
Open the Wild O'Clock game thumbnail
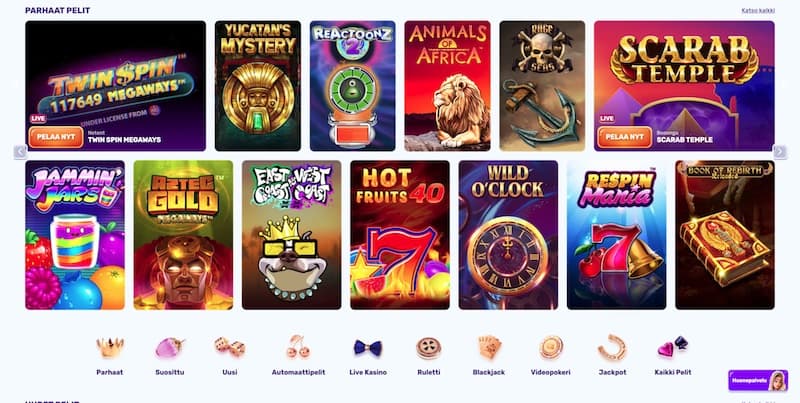(x=508, y=235)
